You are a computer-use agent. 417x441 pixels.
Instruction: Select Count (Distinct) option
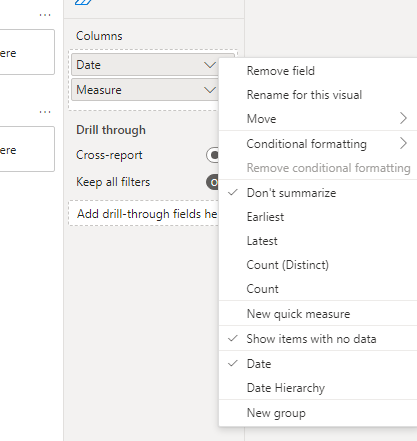point(318,265)
